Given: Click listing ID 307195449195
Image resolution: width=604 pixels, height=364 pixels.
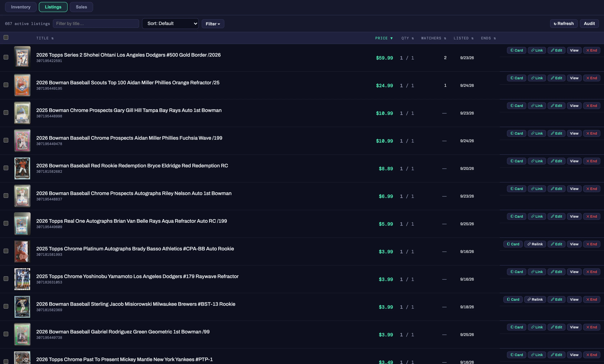Looking at the screenshot, I should pos(49,88).
